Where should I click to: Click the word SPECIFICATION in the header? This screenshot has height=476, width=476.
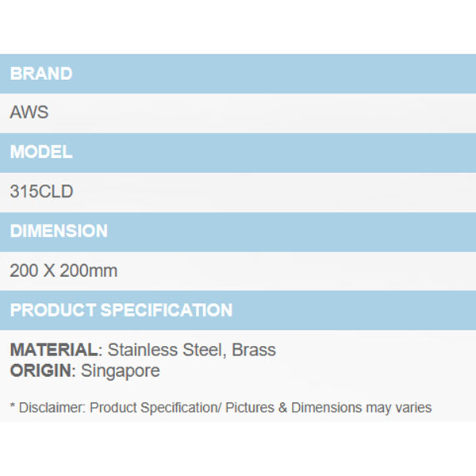pos(168,310)
